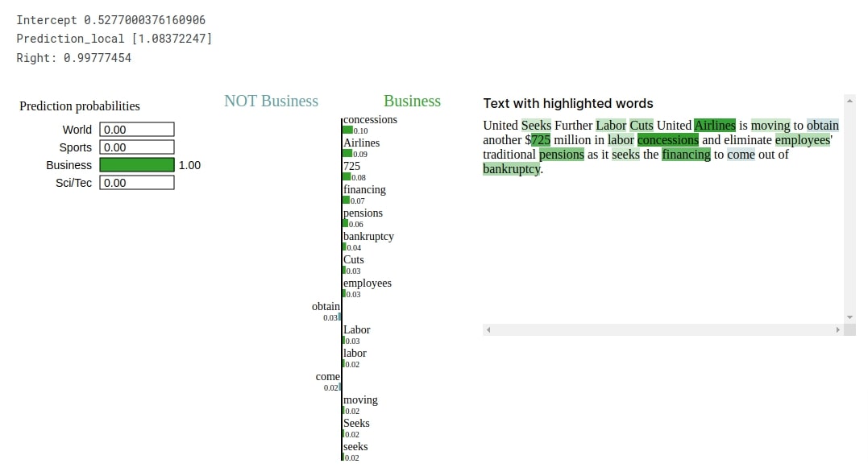Click highlighted word 'concessions' in the text
Viewport: 868px width, 476px height.
[667, 140]
